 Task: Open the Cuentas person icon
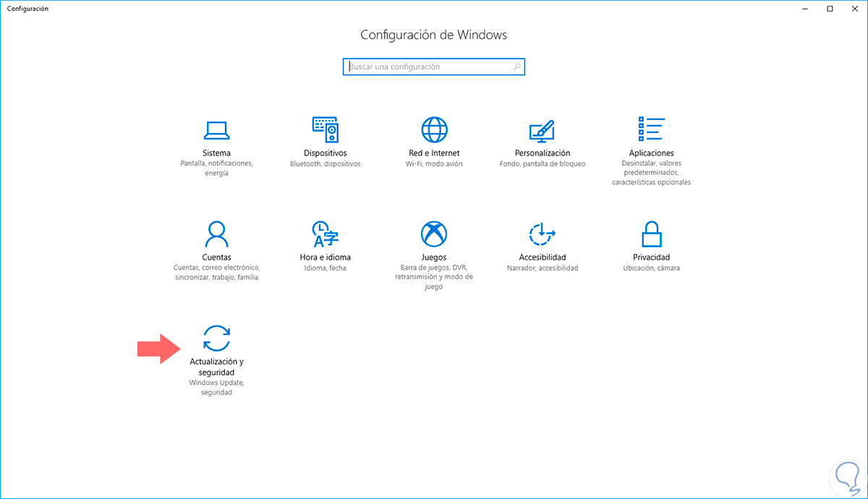(x=217, y=234)
